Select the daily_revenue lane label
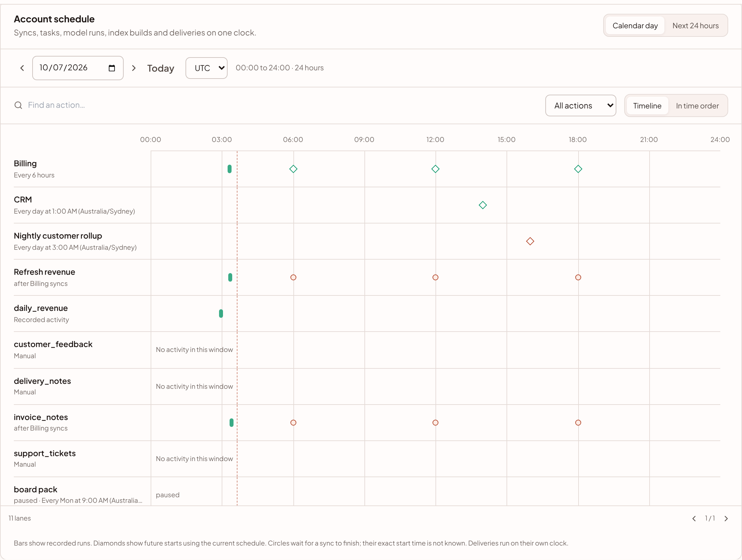Viewport: 742px width, 560px height. pos(40,308)
